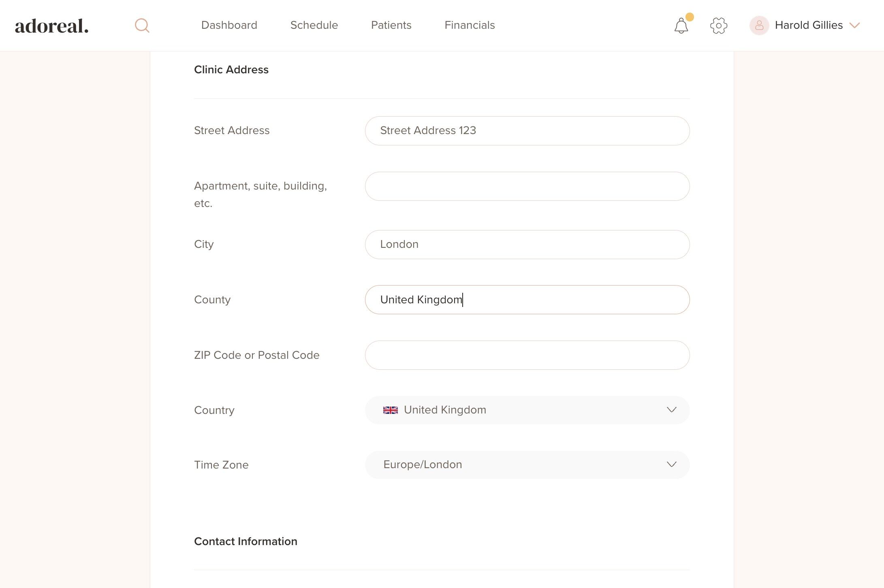884x588 pixels.
Task: Open the Schedule menu item
Action: coord(314,25)
